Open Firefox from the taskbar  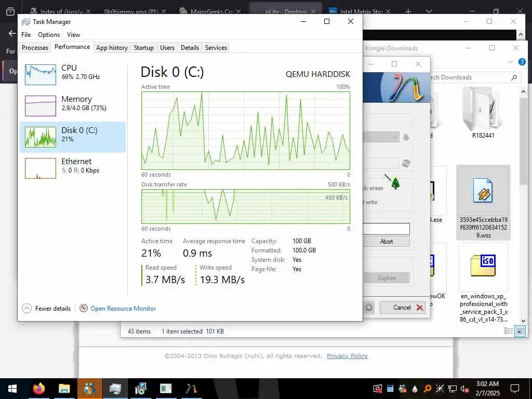(38, 389)
